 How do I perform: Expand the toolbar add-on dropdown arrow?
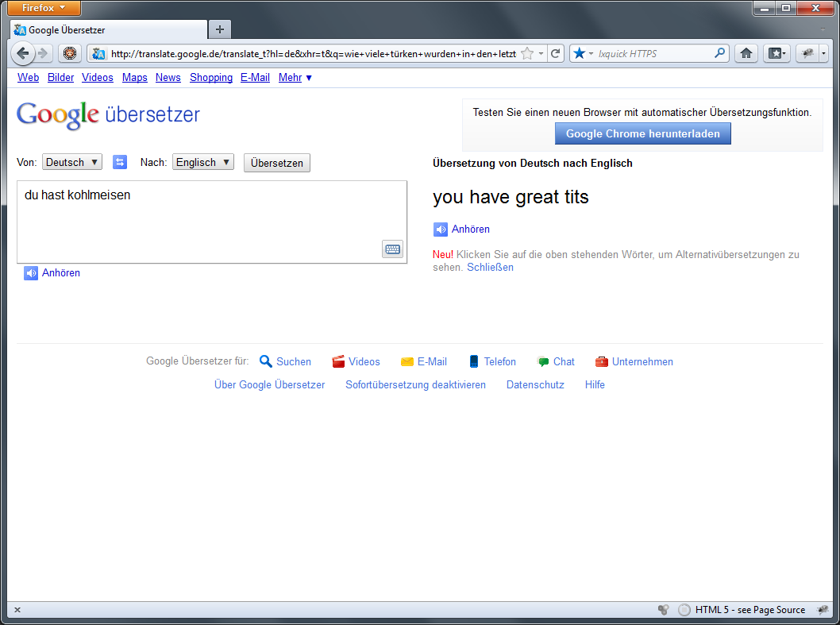tap(823, 53)
